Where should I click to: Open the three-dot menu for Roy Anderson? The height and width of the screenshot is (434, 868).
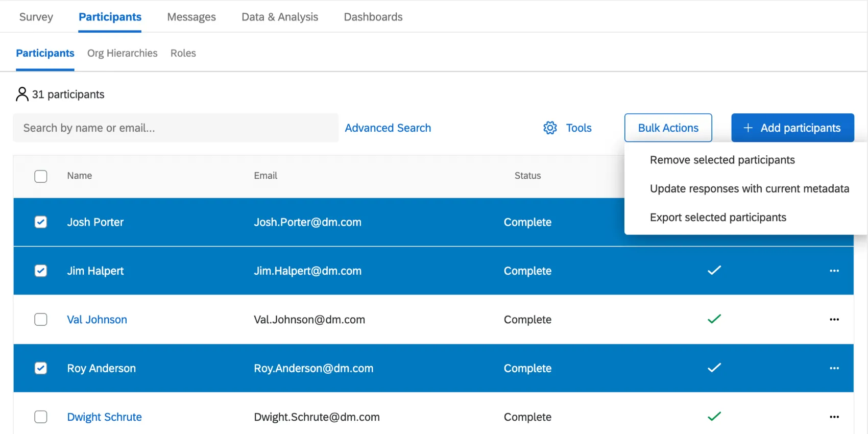834,368
